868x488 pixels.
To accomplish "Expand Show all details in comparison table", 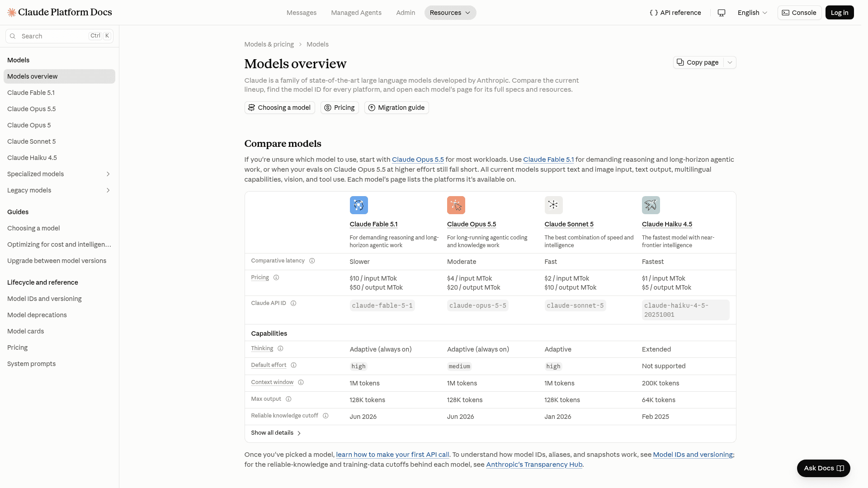I will click(x=276, y=433).
